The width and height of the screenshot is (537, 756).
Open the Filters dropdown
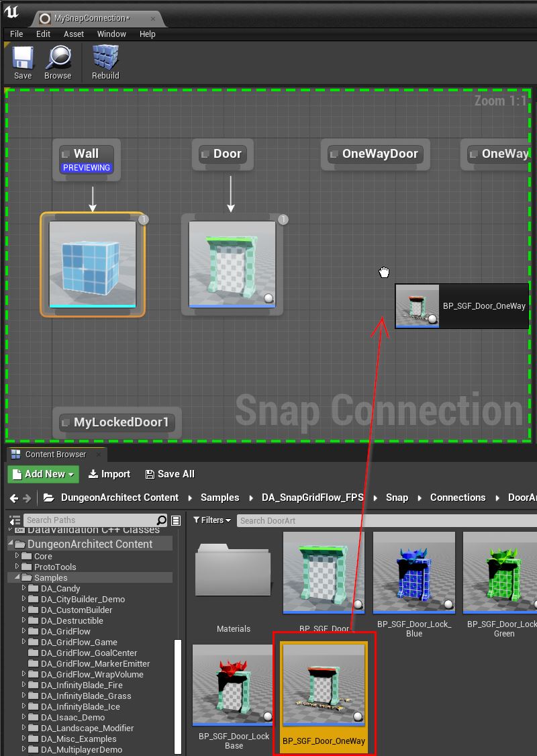pyautogui.click(x=212, y=520)
